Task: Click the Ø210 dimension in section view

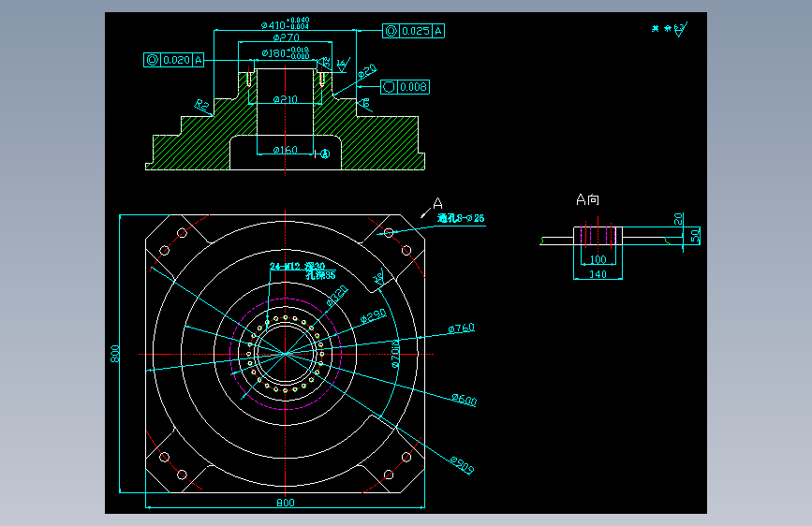Action: (286, 99)
